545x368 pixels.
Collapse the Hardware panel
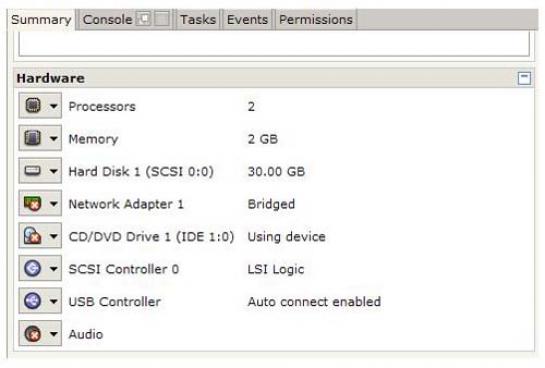point(524,78)
